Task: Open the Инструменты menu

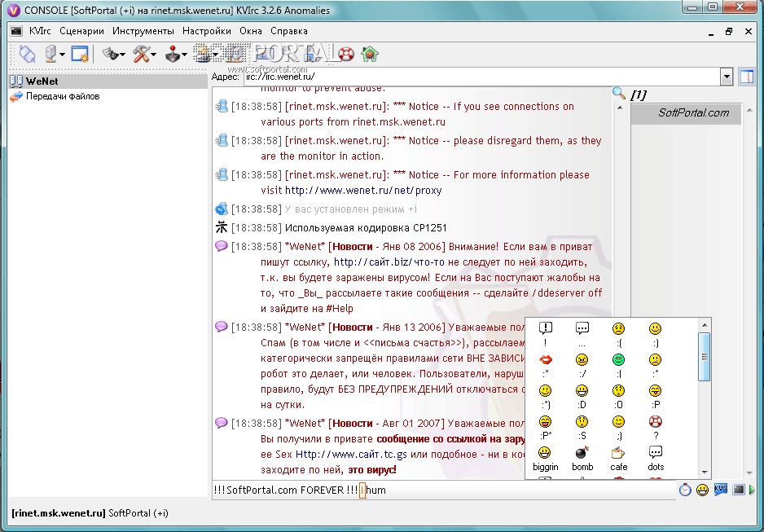Action: 143,31
